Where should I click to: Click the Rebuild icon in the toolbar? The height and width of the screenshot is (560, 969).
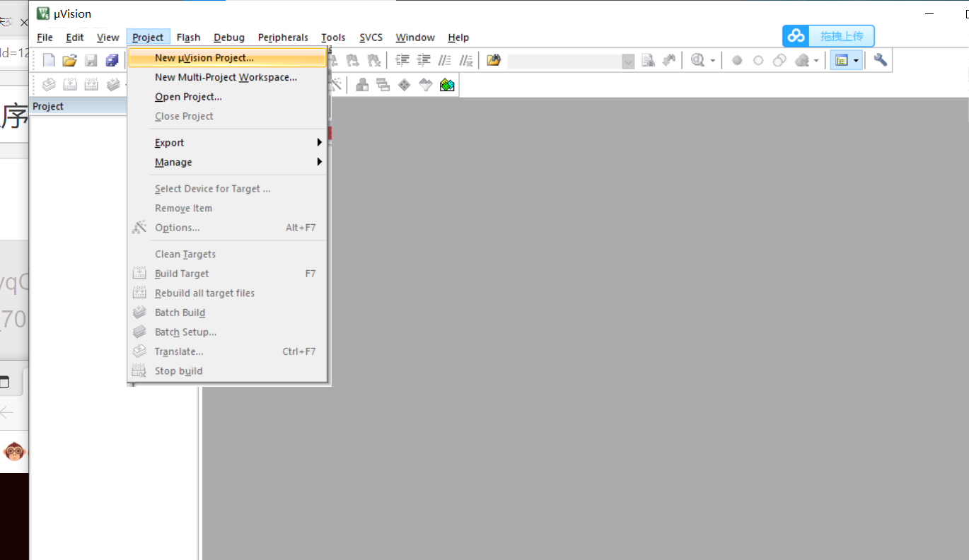pos(91,85)
